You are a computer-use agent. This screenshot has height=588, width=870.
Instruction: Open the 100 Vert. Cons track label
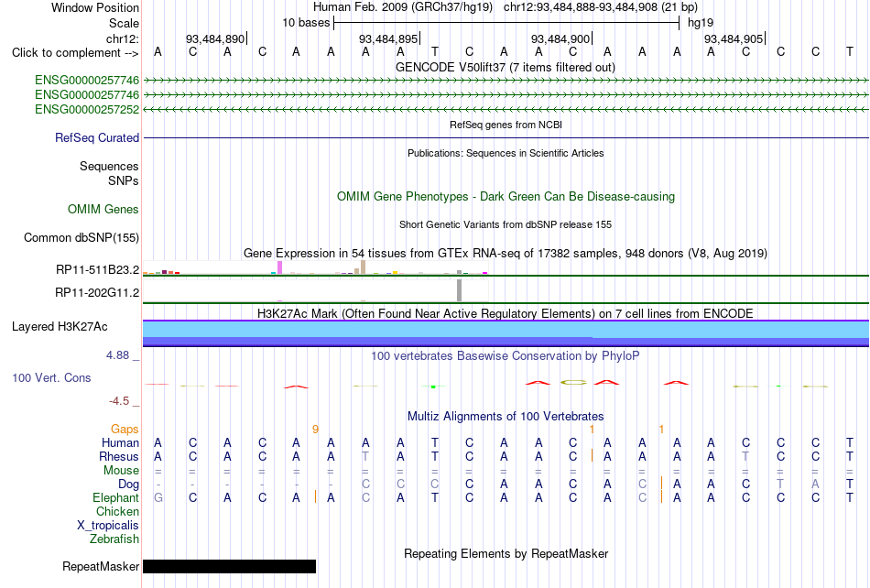pos(51,377)
